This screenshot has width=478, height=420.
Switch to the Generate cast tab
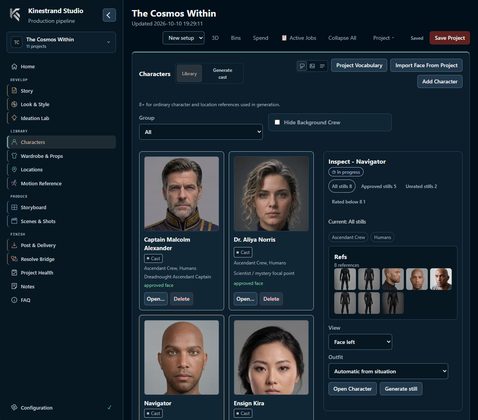[222, 74]
